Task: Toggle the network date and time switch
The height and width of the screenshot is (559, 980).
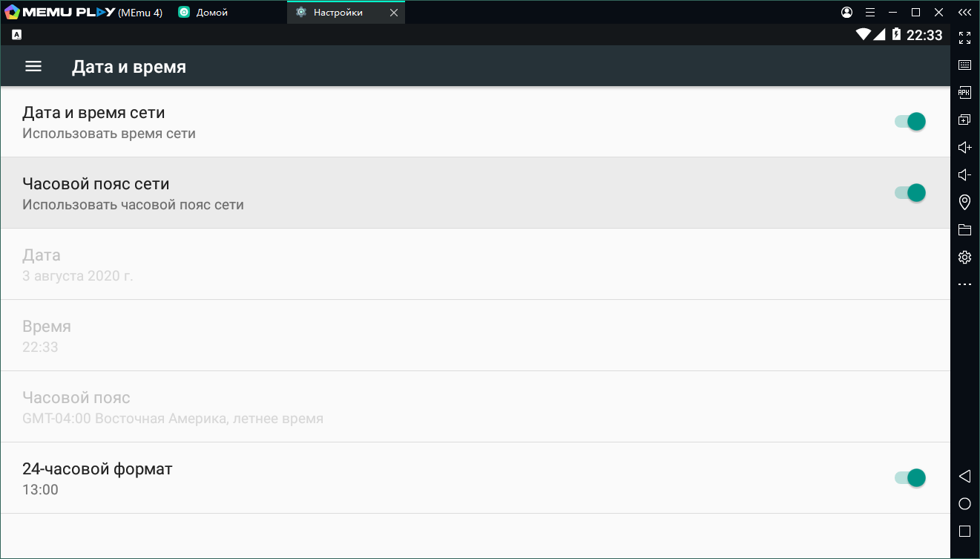Action: click(x=910, y=122)
